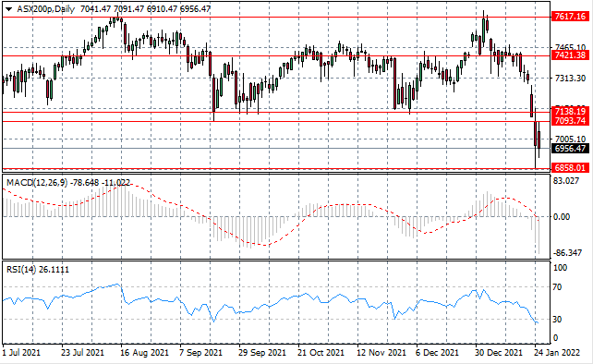
Task: Click the 21 Oct 2021 date label
Action: [x=321, y=353]
